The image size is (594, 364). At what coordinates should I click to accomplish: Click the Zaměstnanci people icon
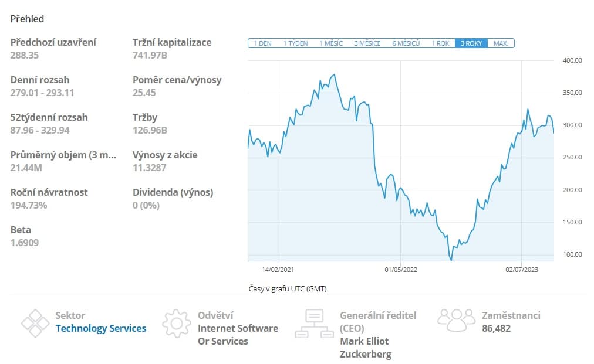[x=456, y=319]
